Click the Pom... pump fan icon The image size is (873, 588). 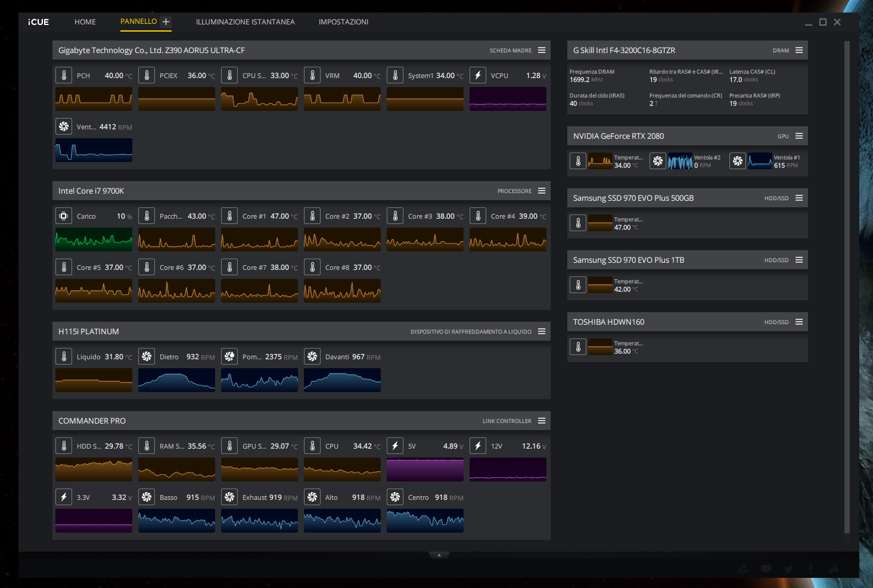229,356
